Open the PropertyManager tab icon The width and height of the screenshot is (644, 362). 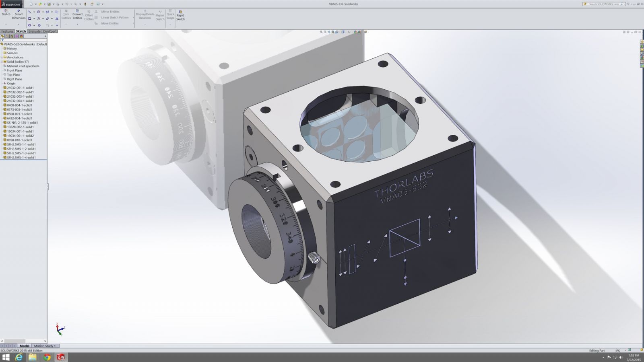7,36
